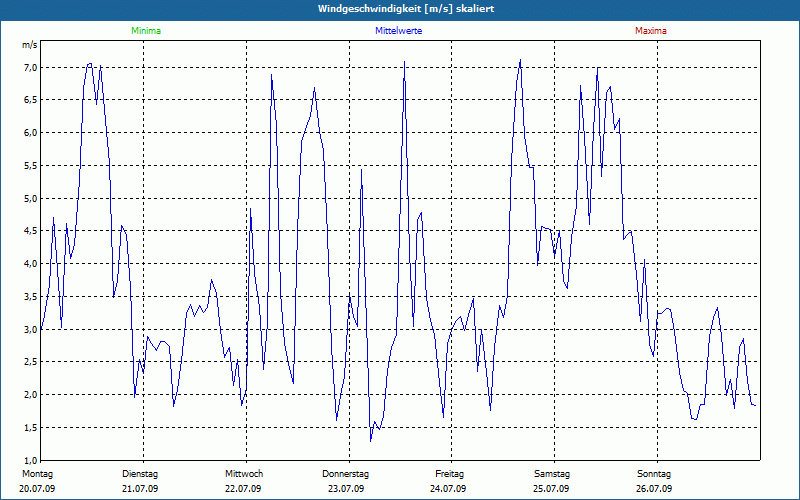Click the date 22.07.09

pyautogui.click(x=243, y=489)
